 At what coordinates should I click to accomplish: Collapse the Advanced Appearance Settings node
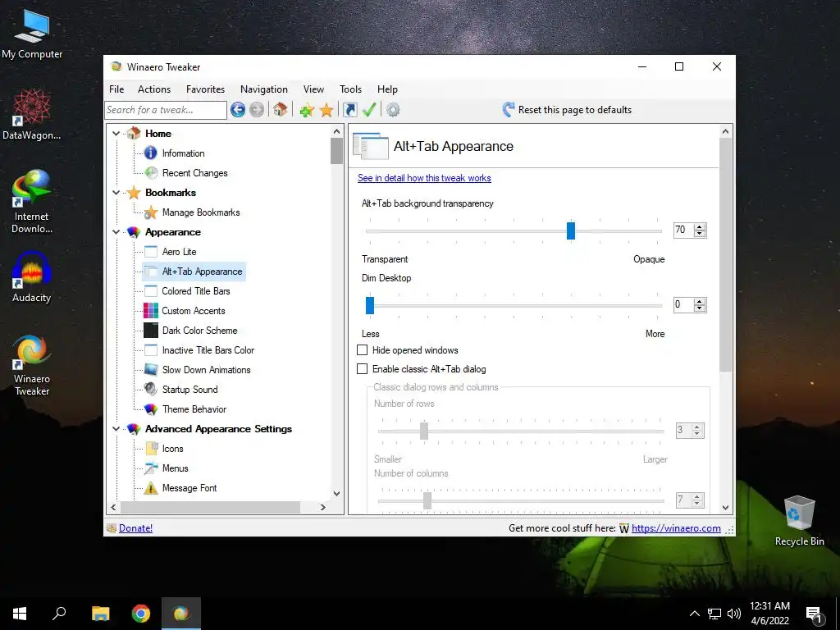coord(116,428)
